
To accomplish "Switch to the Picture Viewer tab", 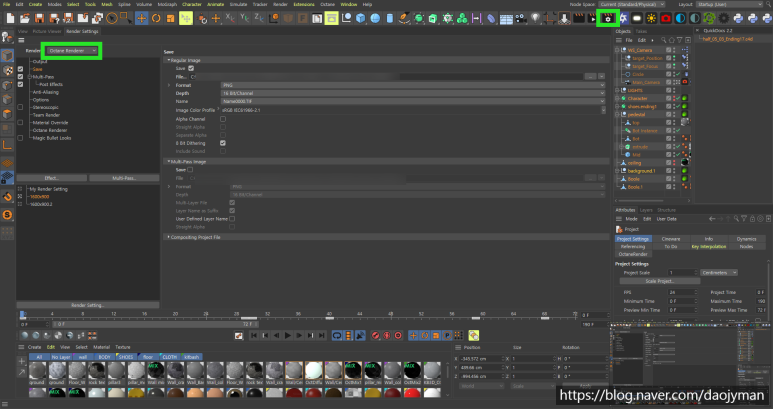I will click(x=47, y=31).
